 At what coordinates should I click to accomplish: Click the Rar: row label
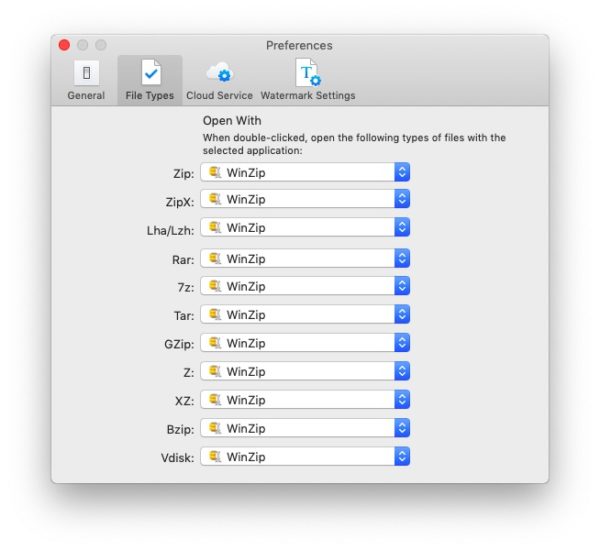coord(183,260)
